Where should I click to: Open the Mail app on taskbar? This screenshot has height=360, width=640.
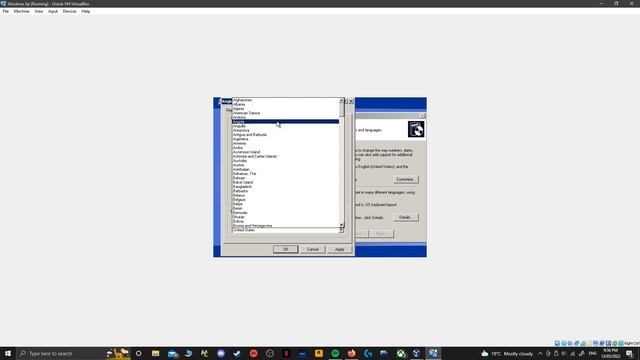click(x=172, y=353)
